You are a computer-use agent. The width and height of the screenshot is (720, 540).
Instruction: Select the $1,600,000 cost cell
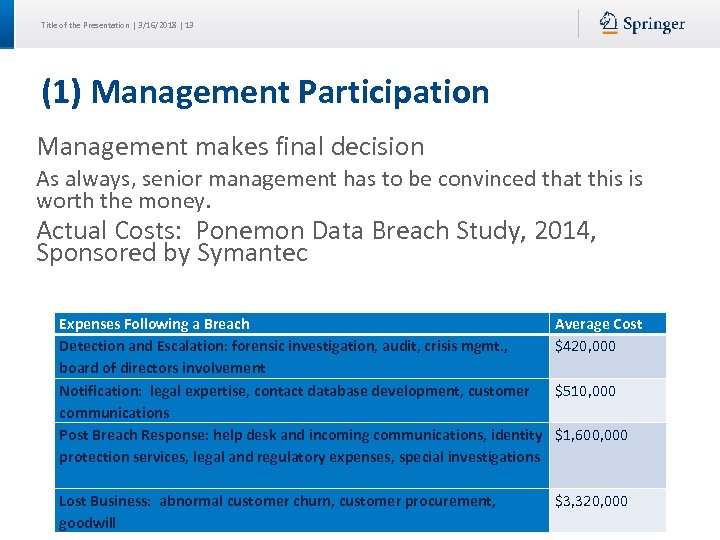[591, 435]
